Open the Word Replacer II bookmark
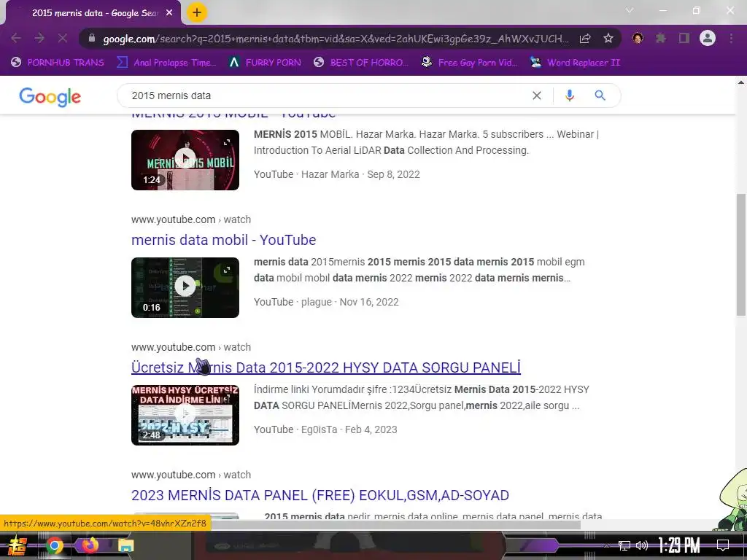Image resolution: width=747 pixels, height=560 pixels. [x=575, y=63]
